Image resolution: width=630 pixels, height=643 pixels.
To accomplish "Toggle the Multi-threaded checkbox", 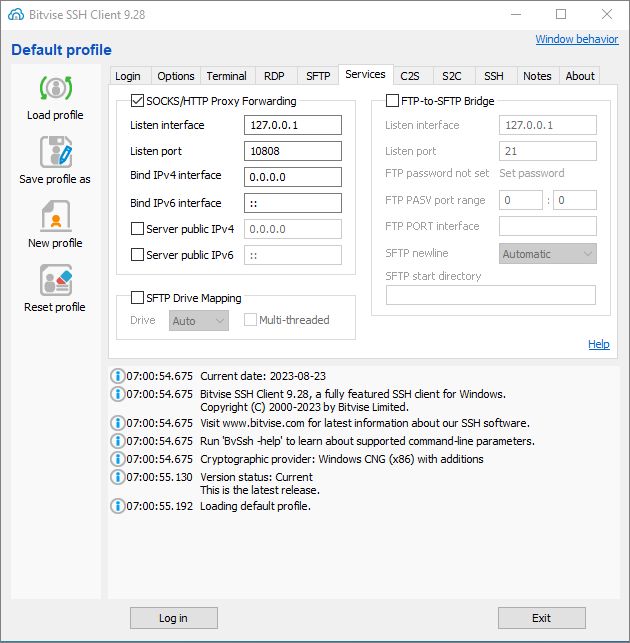I will (x=250, y=319).
